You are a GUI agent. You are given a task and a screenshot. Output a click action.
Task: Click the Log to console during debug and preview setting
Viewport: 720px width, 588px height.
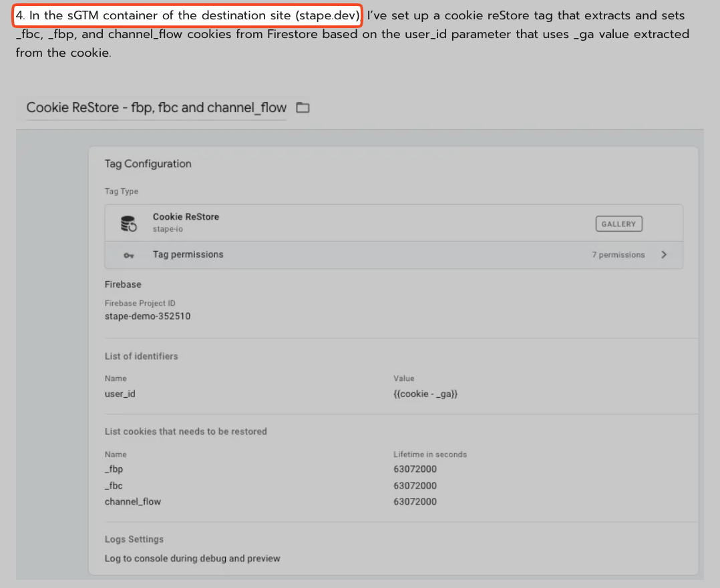click(x=192, y=559)
